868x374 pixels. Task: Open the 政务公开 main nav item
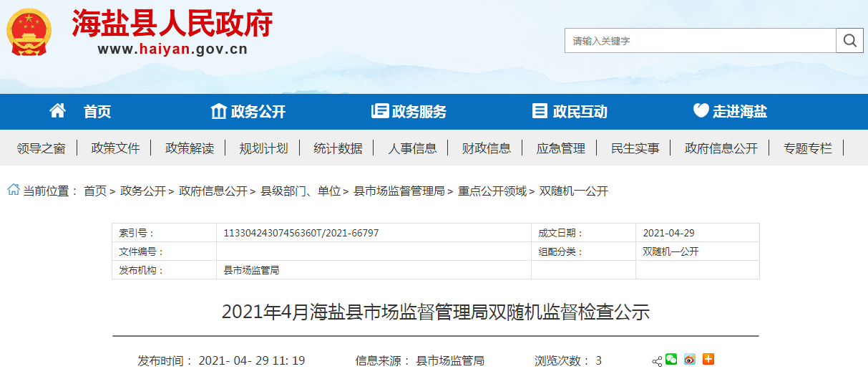click(248, 112)
